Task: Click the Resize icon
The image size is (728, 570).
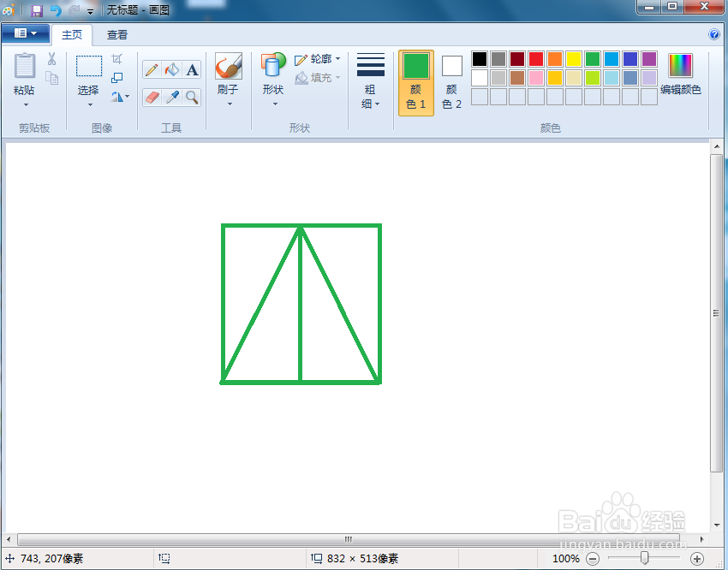Action: pos(117,78)
